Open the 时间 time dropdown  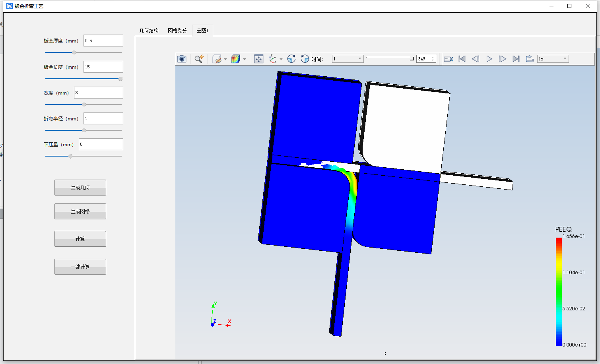coord(348,59)
